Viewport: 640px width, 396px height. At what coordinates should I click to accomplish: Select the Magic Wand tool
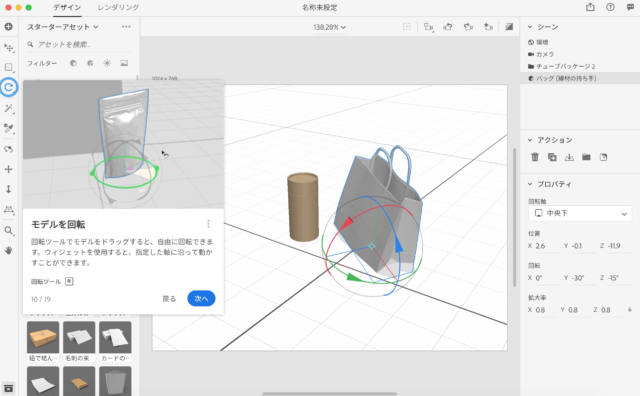(x=9, y=108)
